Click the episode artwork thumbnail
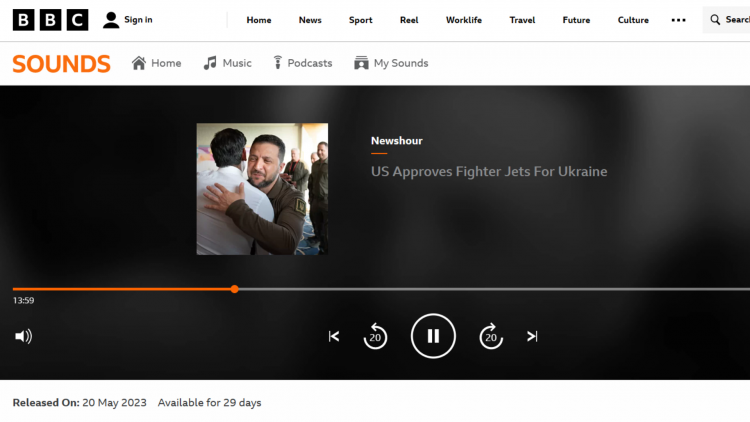This screenshot has width=750, height=422. pyautogui.click(x=262, y=189)
